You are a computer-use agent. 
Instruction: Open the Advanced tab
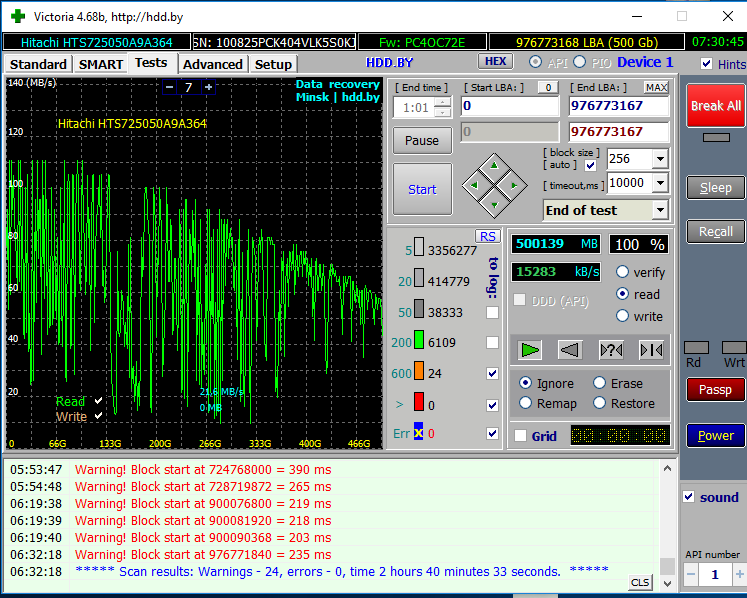tap(213, 64)
